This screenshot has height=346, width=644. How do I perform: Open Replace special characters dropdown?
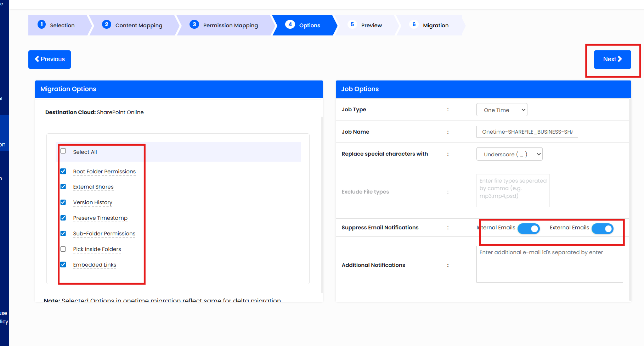[x=509, y=154]
